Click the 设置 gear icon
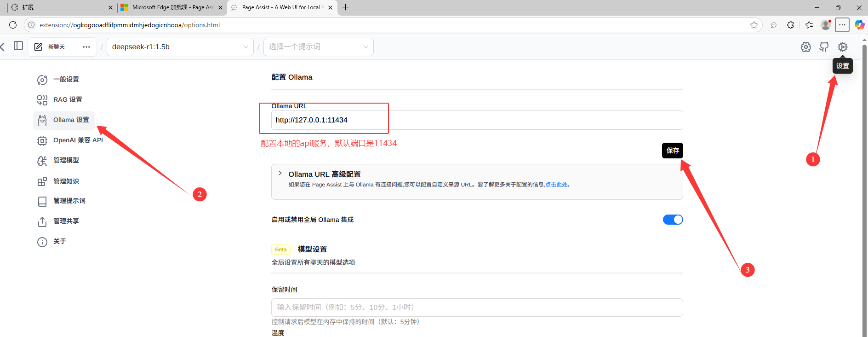 [842, 47]
